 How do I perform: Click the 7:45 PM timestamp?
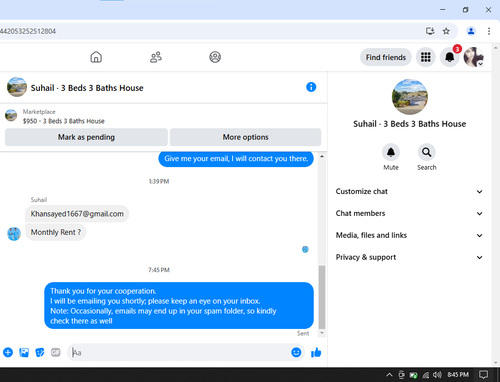pos(159,270)
